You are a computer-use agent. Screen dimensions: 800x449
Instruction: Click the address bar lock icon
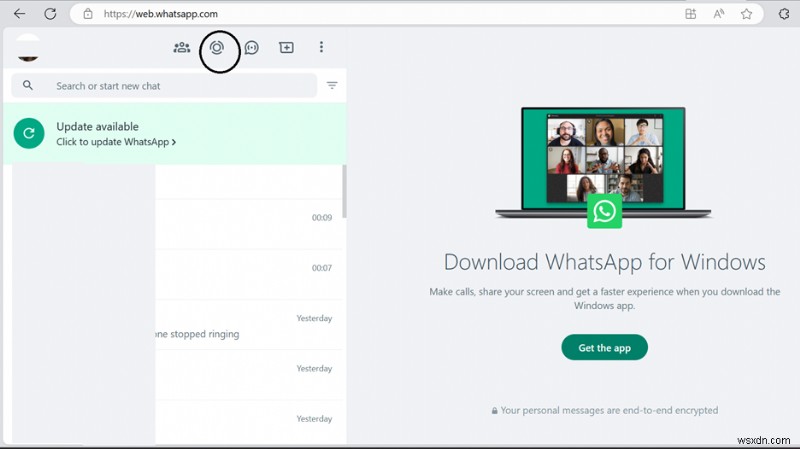coord(88,14)
